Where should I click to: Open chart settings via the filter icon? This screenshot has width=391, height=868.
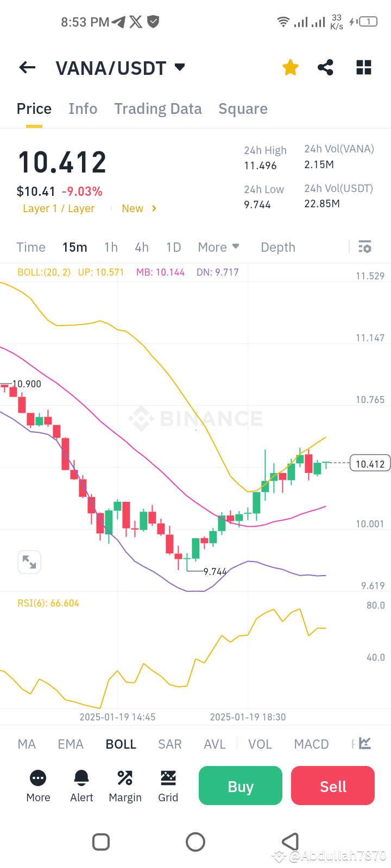[364, 247]
